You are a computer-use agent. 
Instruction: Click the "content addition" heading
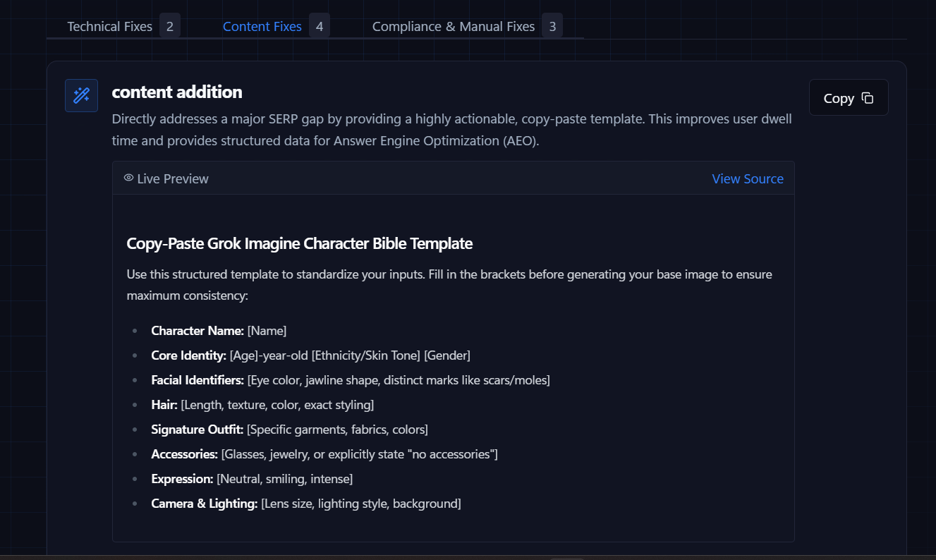(177, 92)
